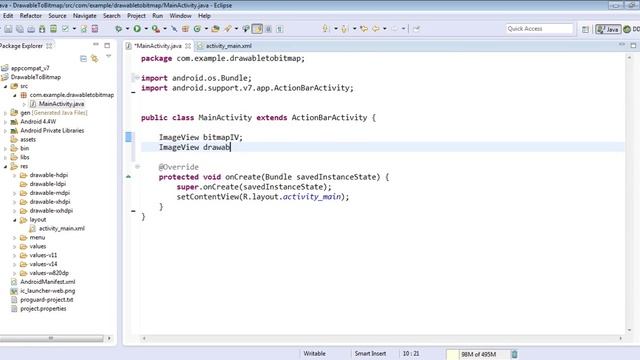Click the External Tools run icon

click(156, 29)
